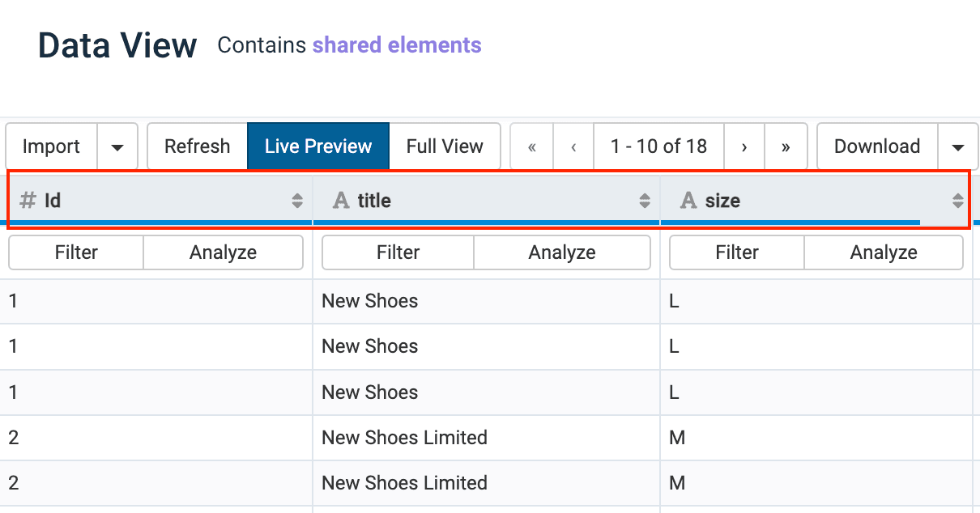Click the sort arrows on Id column
Screen dimensions: 980x513
297,201
